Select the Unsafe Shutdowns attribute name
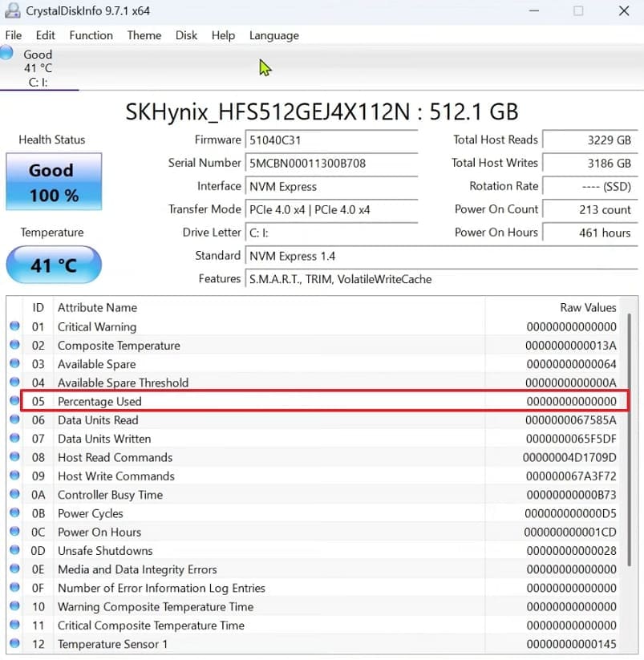Image resolution: width=644 pixels, height=660 pixels. 105,551
